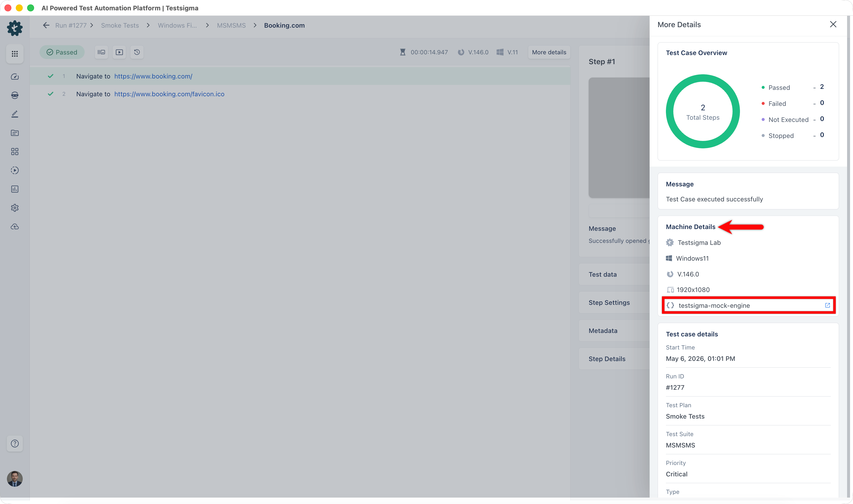The width and height of the screenshot is (853, 504).
Task: Open the Settings gear icon in sidebar
Action: [x=15, y=208]
